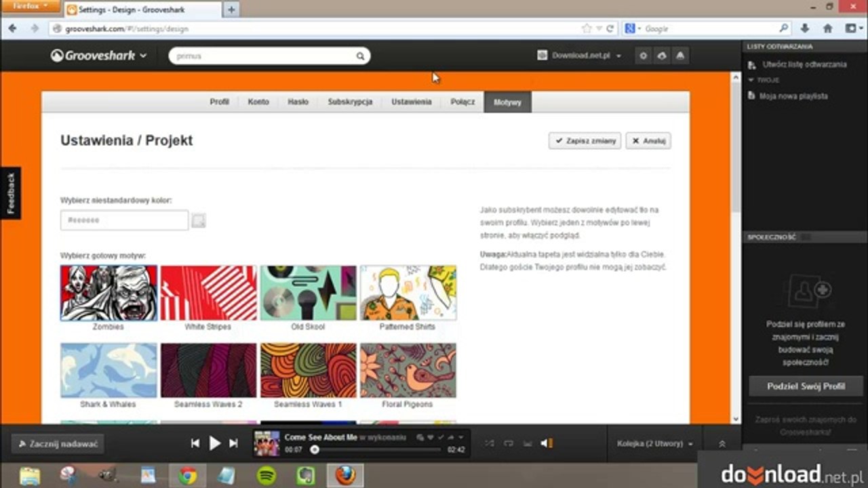Open the Grooveshark settings gear

(x=644, y=56)
